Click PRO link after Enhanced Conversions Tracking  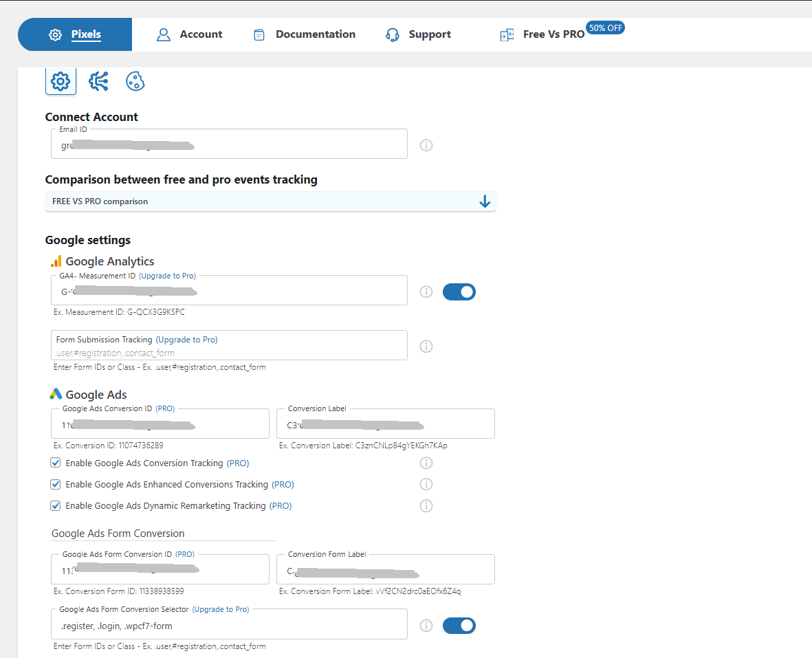[x=283, y=485]
